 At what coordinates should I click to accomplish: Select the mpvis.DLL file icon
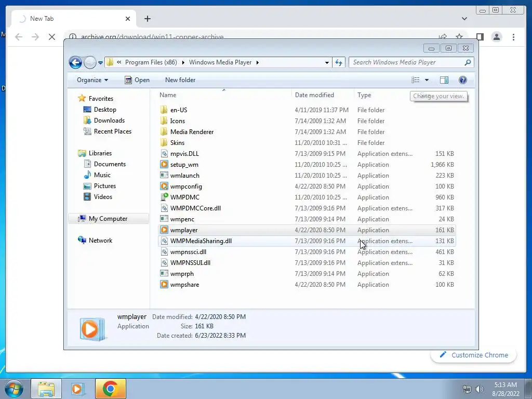pyautogui.click(x=164, y=154)
